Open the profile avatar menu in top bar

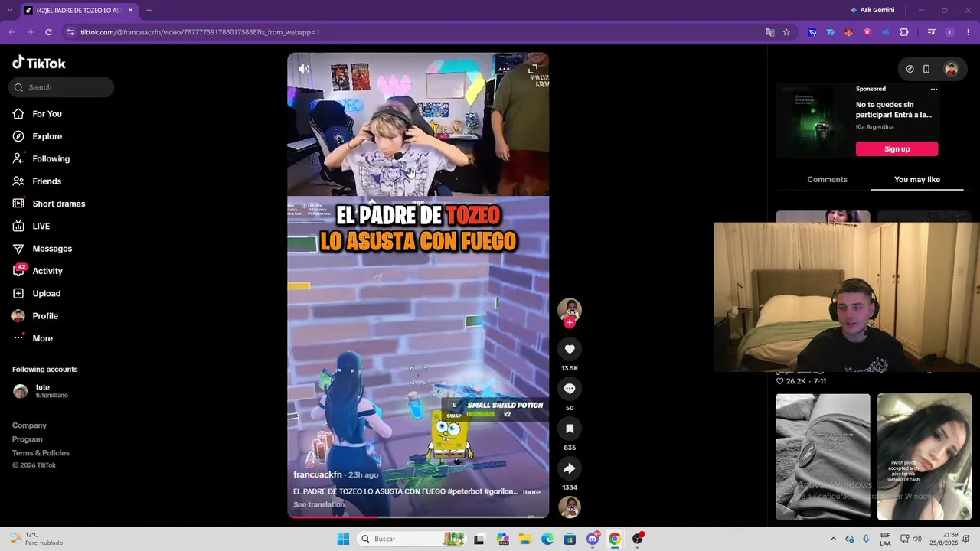[951, 69]
